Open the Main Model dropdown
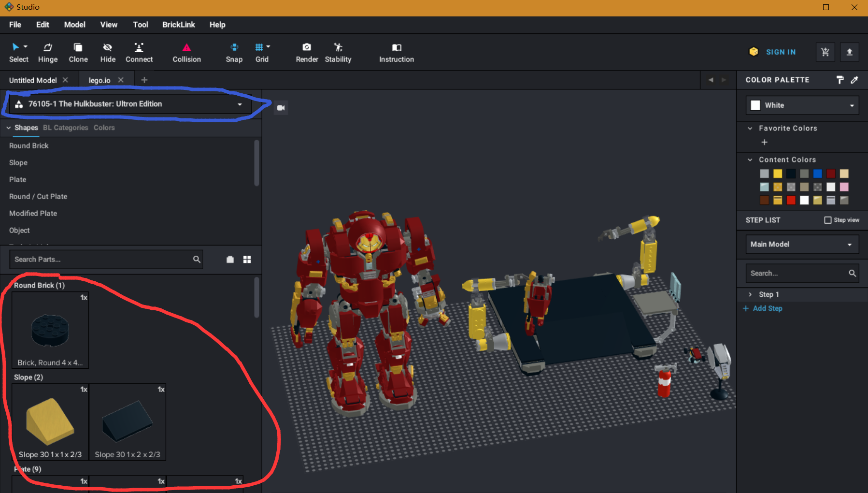This screenshot has height=493, width=868. click(x=802, y=244)
